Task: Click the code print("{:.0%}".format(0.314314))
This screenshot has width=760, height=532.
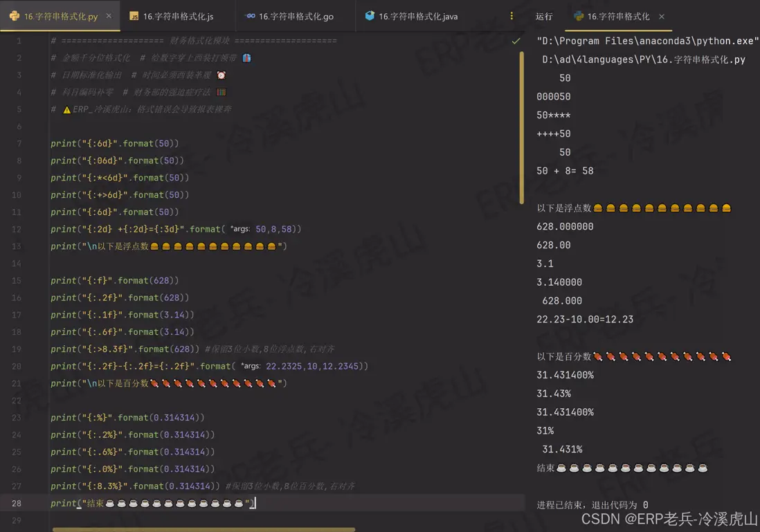Action: pos(133,469)
